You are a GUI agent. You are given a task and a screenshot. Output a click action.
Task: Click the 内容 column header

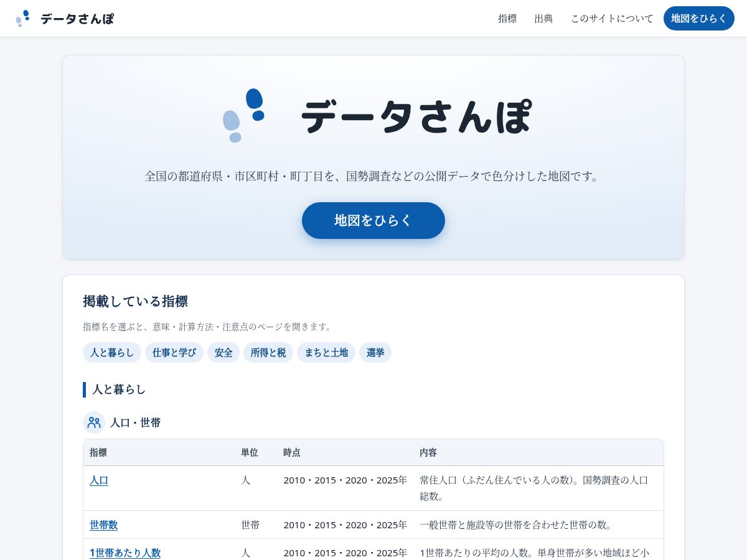click(x=428, y=452)
